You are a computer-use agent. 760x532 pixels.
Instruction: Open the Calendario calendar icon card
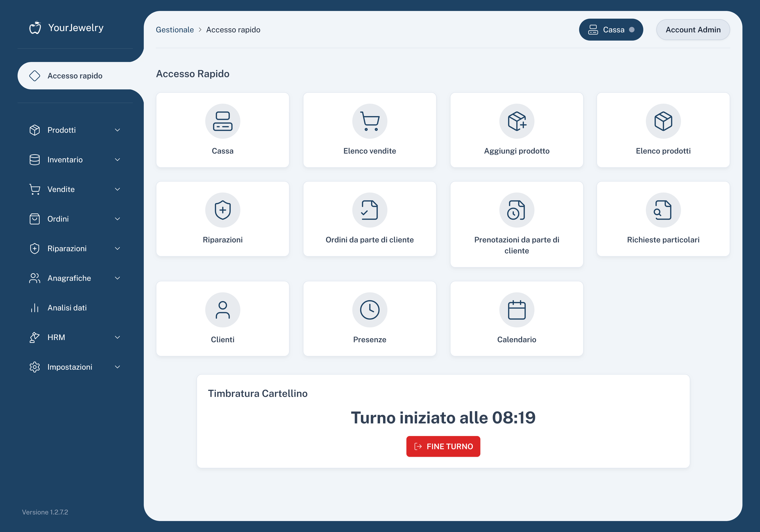click(x=516, y=310)
